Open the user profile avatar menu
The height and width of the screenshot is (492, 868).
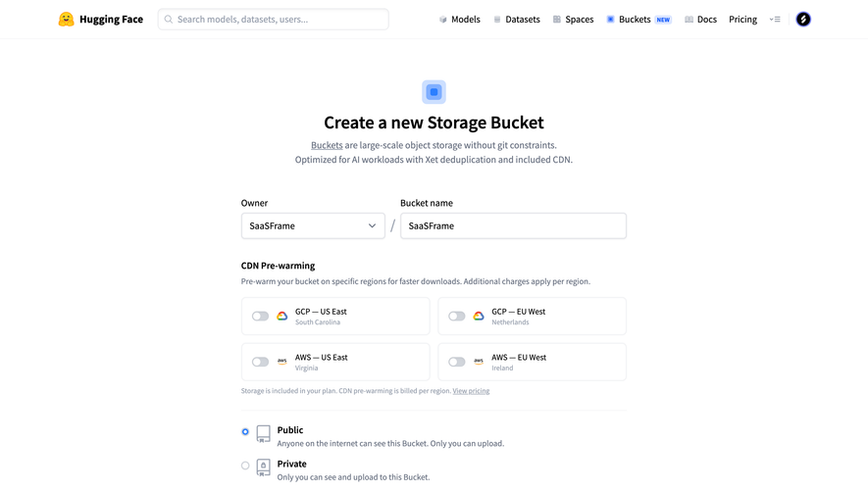803,20
